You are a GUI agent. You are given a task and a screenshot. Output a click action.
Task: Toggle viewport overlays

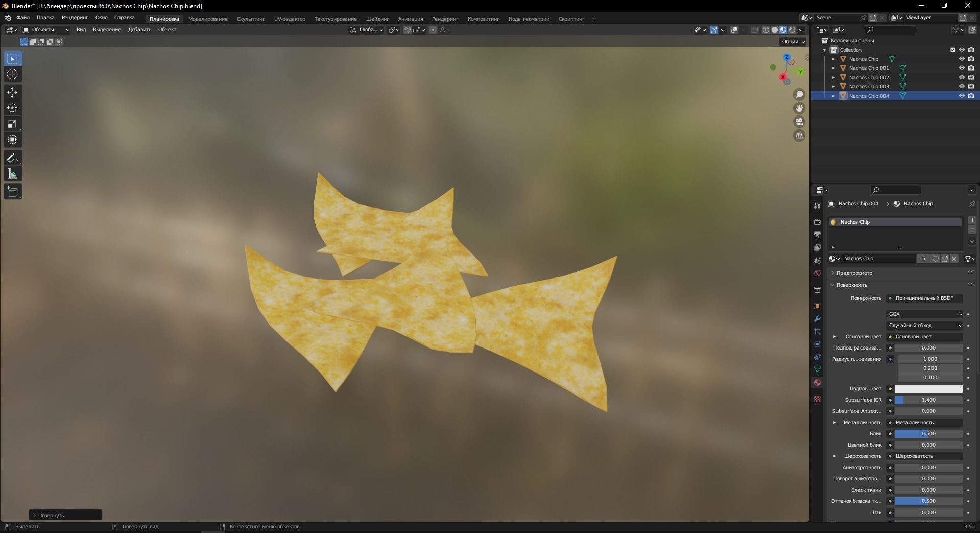point(734,30)
